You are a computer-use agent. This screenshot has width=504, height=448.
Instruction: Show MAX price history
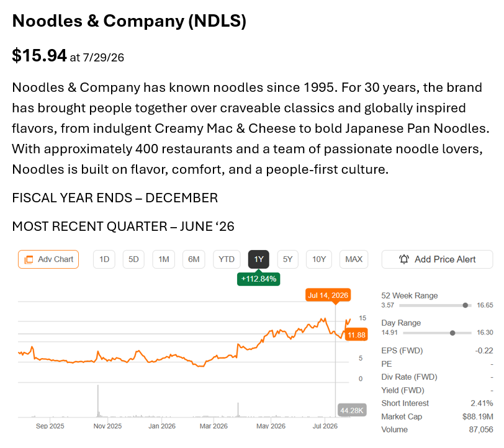pyautogui.click(x=354, y=259)
